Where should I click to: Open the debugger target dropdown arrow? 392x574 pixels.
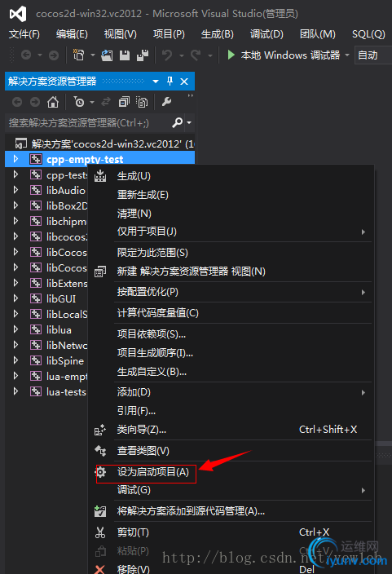347,55
